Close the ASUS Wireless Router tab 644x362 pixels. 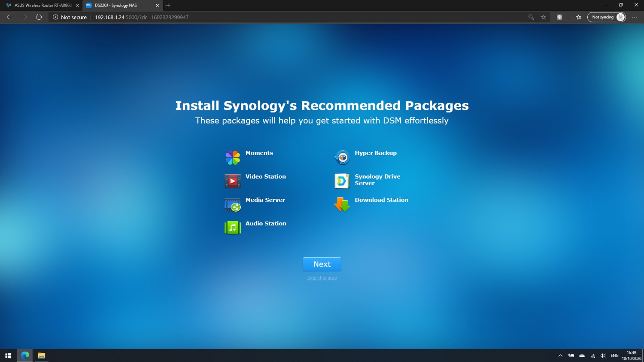77,6
